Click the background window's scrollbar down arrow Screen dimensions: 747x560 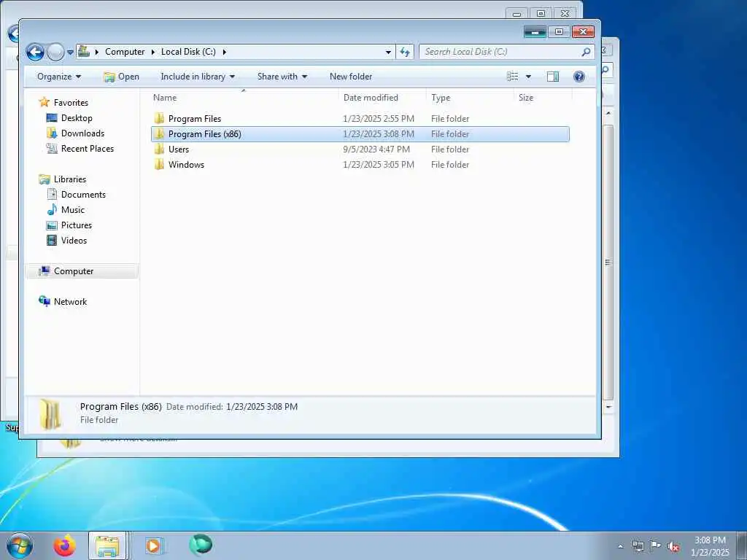(608, 407)
